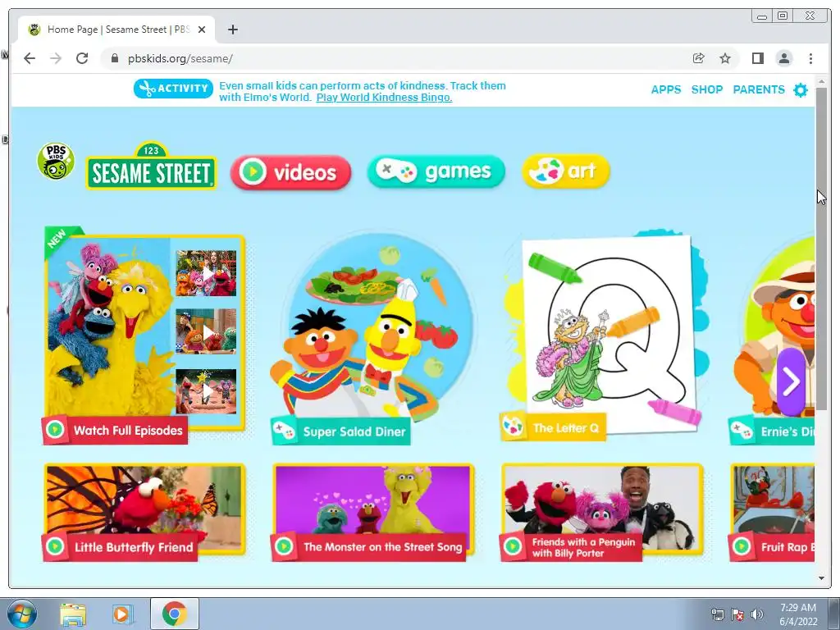Open the PARENTS link
Viewport: 840px width, 630px height.
[x=759, y=89]
